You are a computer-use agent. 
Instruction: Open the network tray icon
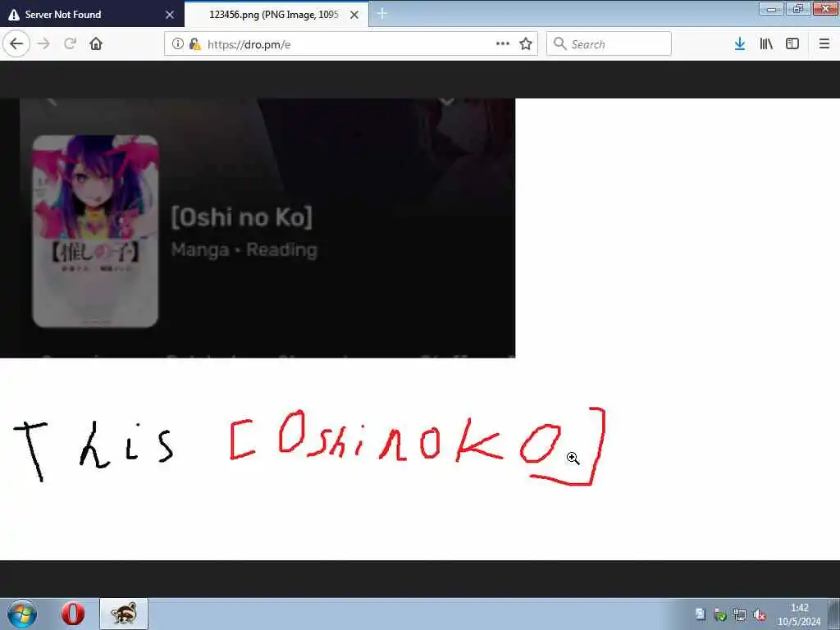point(740,615)
